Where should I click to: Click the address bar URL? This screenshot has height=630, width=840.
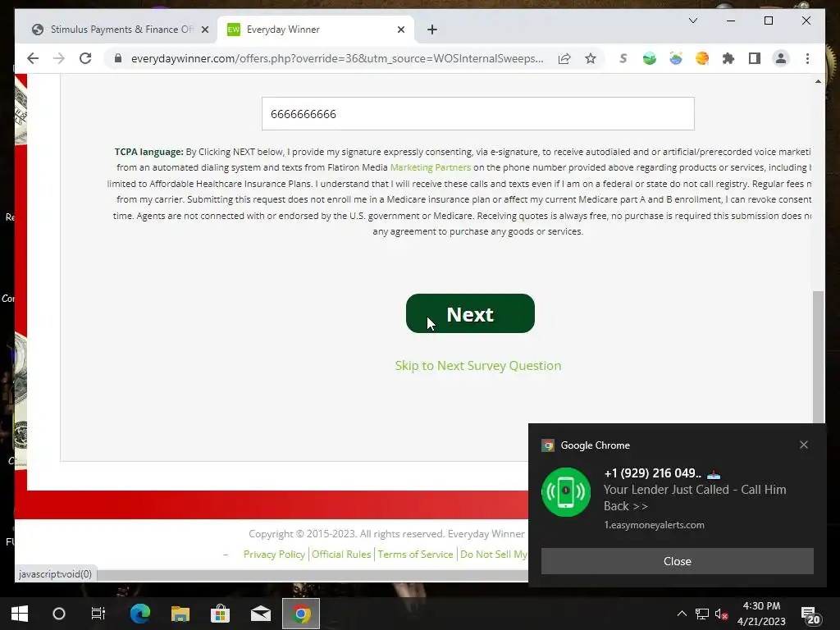337,58
